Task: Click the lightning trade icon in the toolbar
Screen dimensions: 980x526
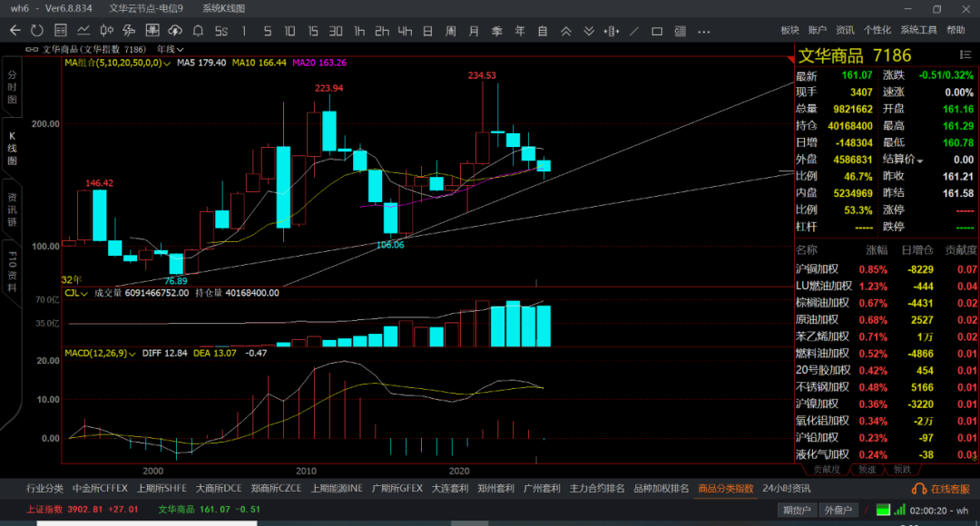Action: tap(130, 31)
